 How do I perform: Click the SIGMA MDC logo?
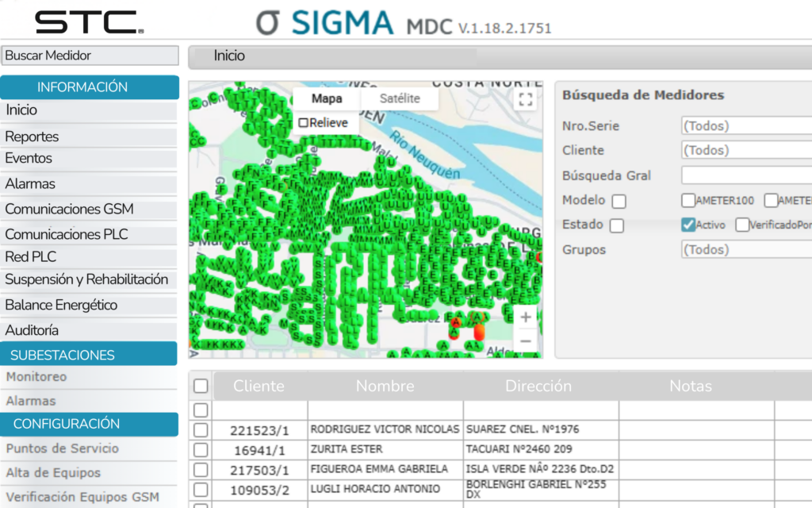pos(404,23)
